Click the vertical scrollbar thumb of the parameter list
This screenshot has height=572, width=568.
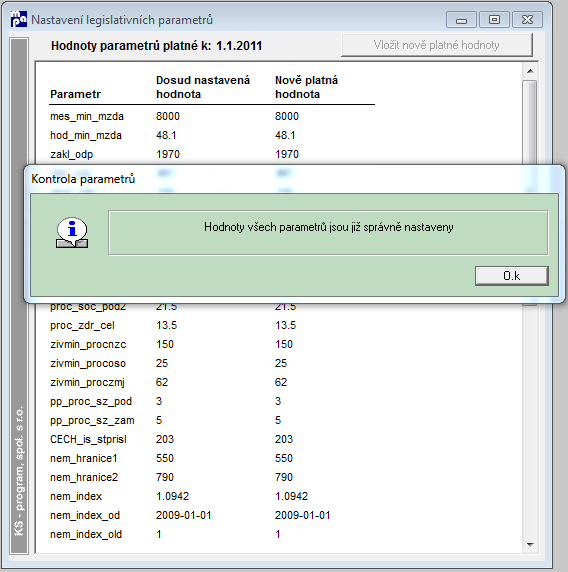(530, 122)
